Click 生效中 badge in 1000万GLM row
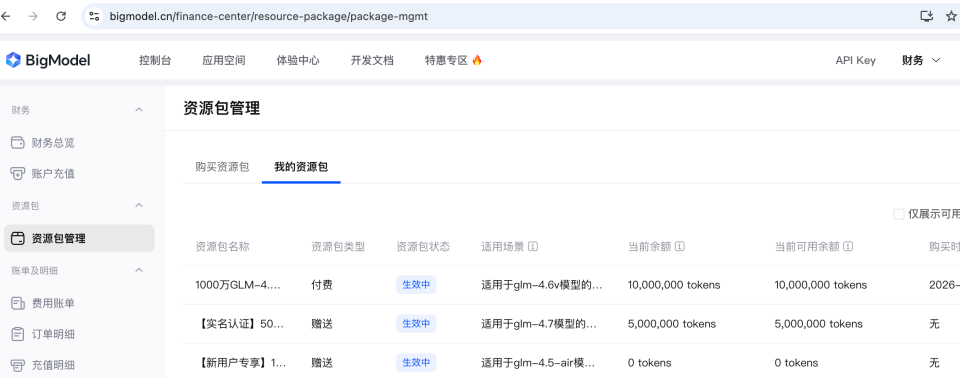Viewport: 960px width, 378px height. pos(416,285)
